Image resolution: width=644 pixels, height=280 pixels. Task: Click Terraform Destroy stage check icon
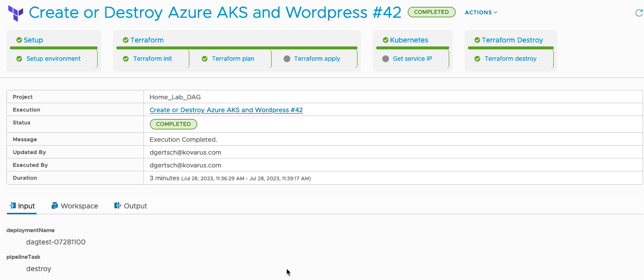coord(477,40)
